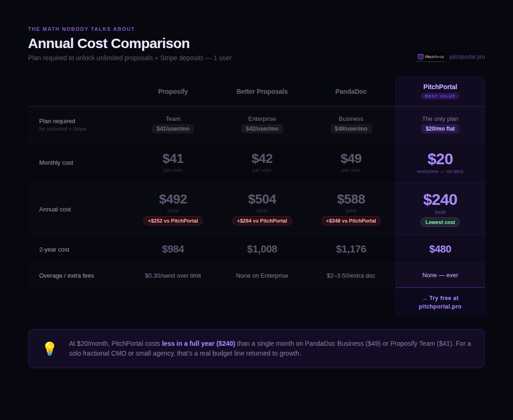Click the Monthly cost row label
Screen dimensions: 513x420
56,163
